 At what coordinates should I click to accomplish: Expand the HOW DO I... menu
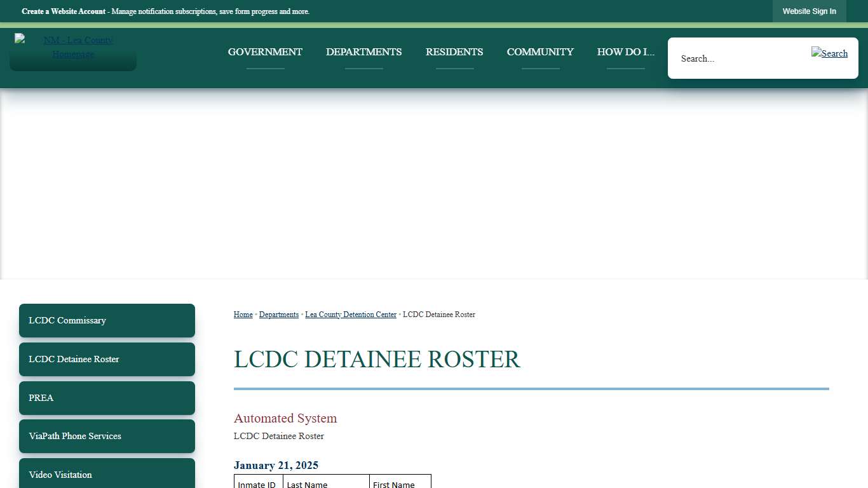point(625,53)
